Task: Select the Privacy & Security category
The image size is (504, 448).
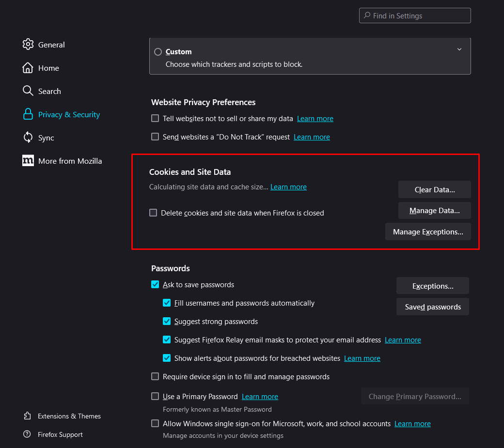Action: (69, 115)
